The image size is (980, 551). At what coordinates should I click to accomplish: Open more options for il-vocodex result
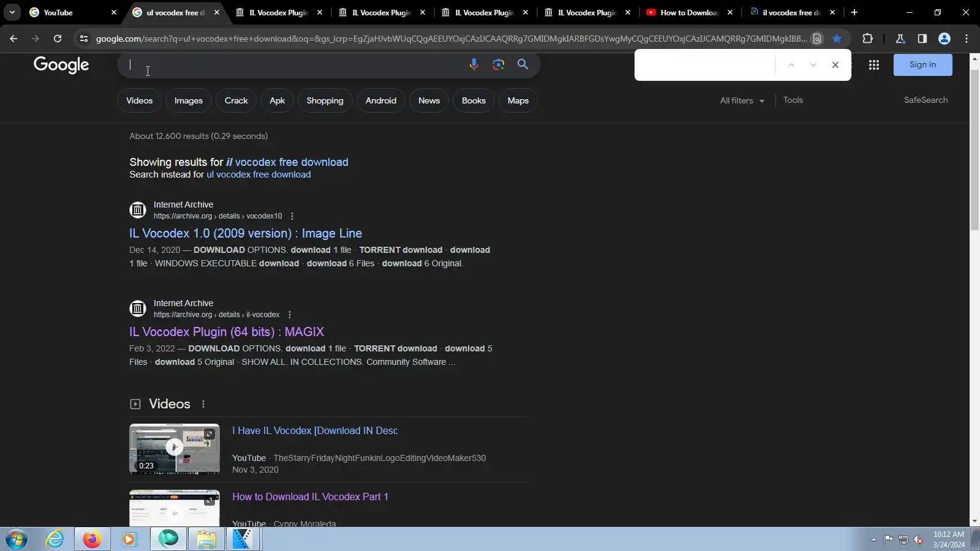[x=290, y=315]
